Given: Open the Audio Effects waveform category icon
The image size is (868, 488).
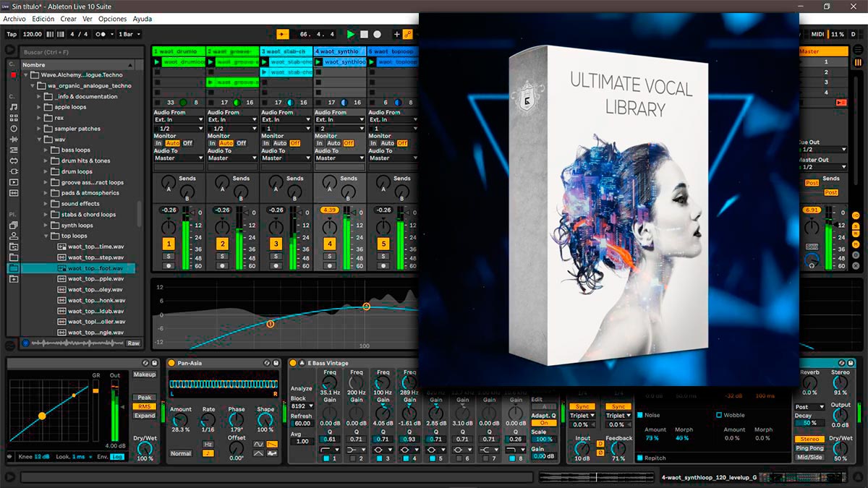Looking at the screenshot, I should point(14,139).
